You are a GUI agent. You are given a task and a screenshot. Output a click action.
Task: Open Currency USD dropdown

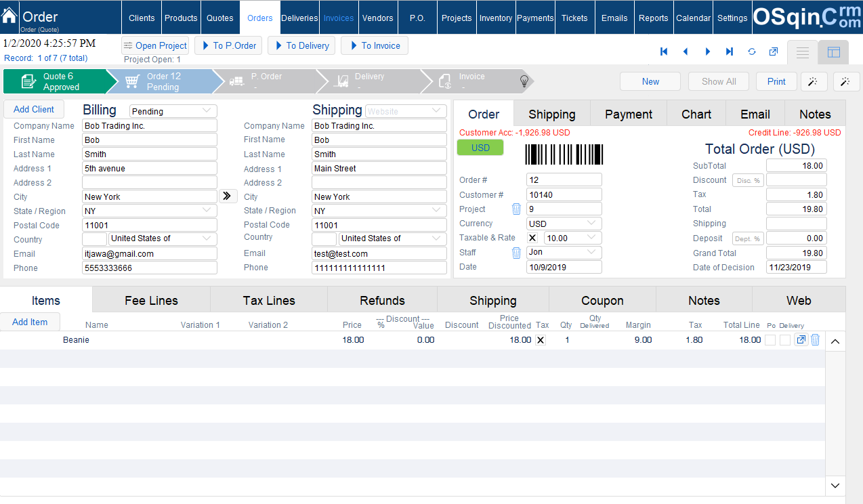(x=564, y=224)
